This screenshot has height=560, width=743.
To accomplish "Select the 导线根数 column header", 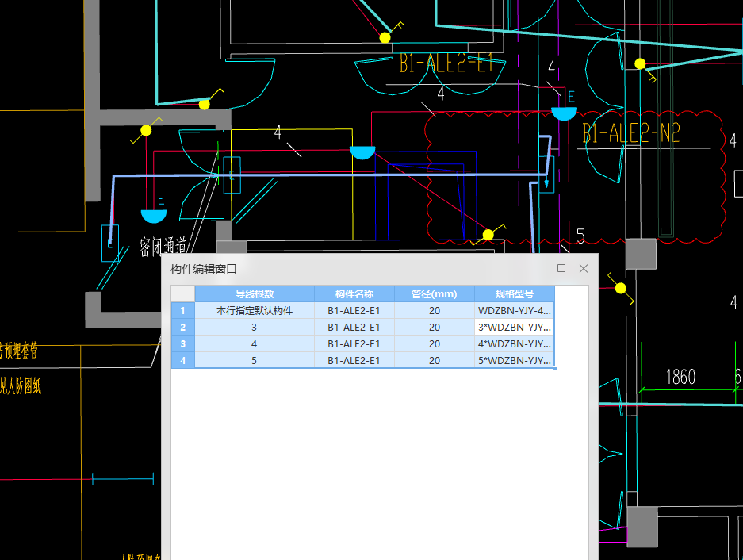I will tap(255, 294).
